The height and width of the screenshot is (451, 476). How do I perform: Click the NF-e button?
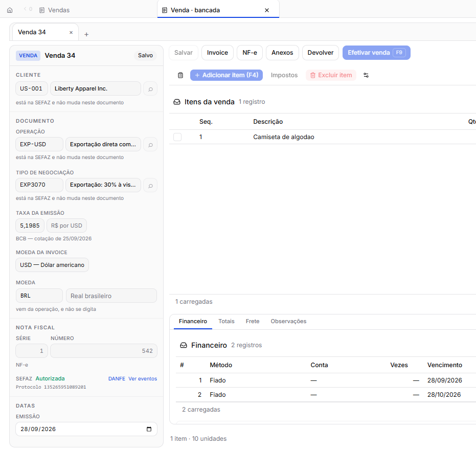[x=250, y=53]
